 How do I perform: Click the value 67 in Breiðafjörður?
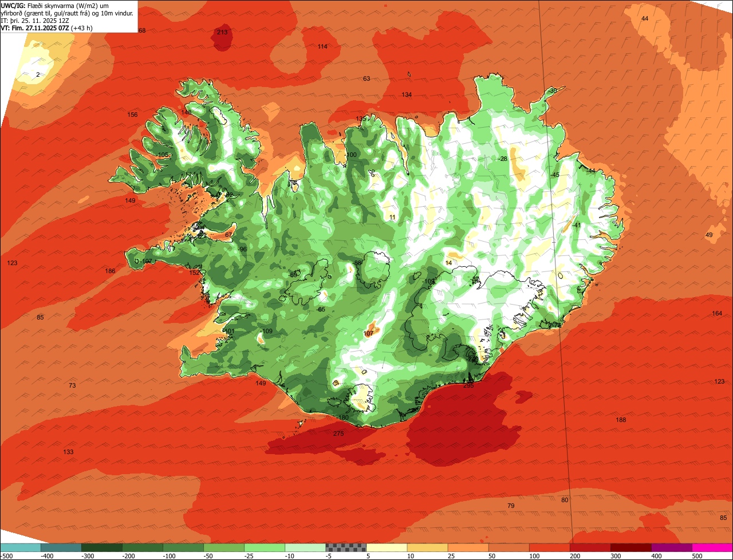[228, 235]
